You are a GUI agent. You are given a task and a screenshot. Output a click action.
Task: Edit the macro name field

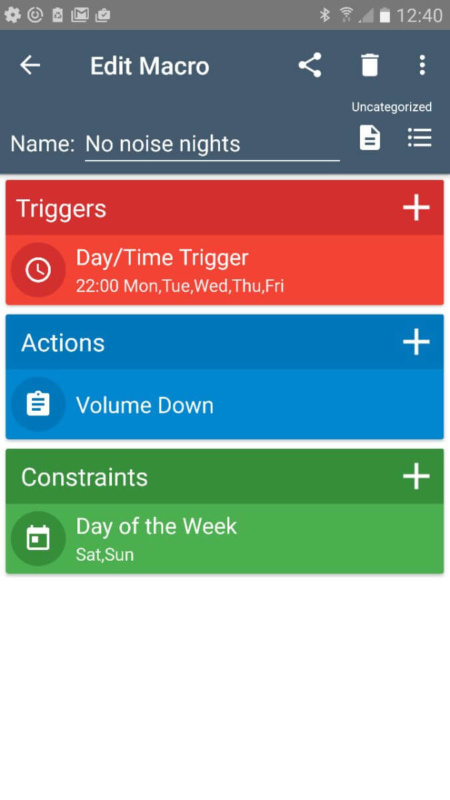[212, 144]
